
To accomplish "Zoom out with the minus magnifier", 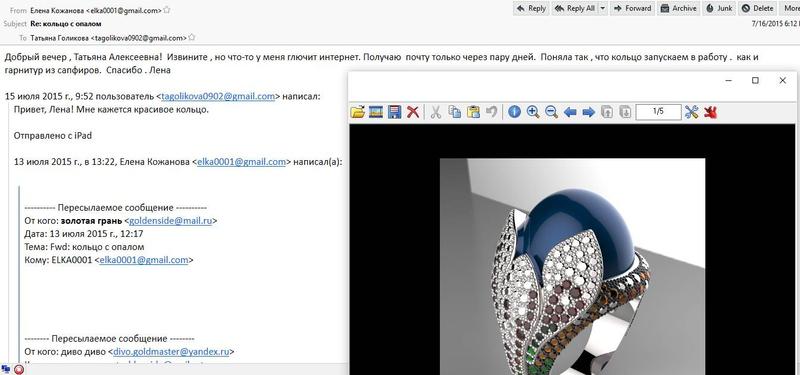I will (552, 112).
